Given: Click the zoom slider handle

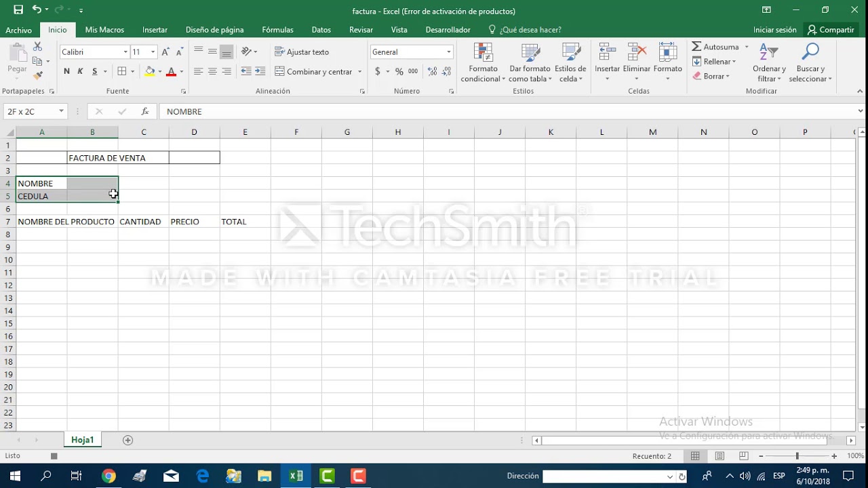Looking at the screenshot, I should (797, 456).
